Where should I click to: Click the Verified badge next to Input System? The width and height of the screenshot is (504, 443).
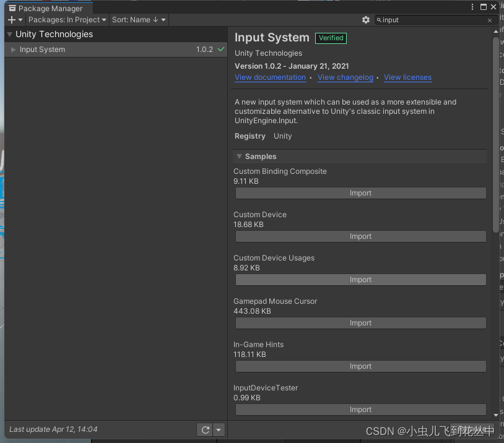tap(331, 38)
